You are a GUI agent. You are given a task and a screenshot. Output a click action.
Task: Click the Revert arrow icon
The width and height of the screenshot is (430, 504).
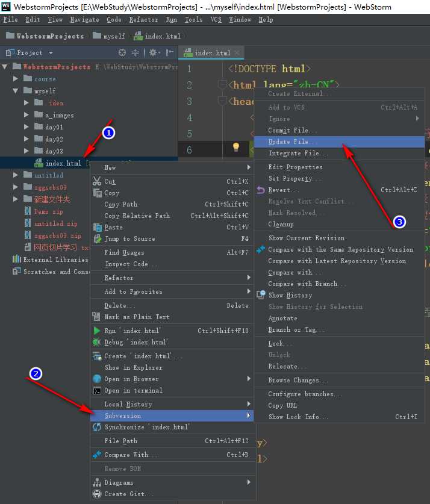[x=261, y=190]
